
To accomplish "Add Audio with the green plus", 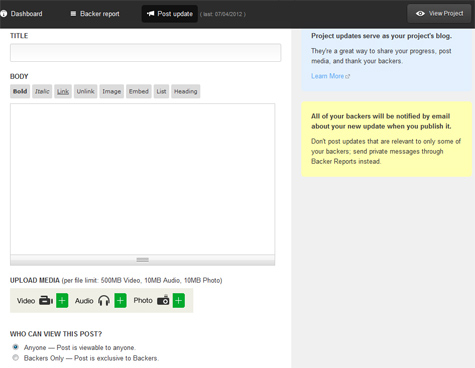I will (x=120, y=301).
